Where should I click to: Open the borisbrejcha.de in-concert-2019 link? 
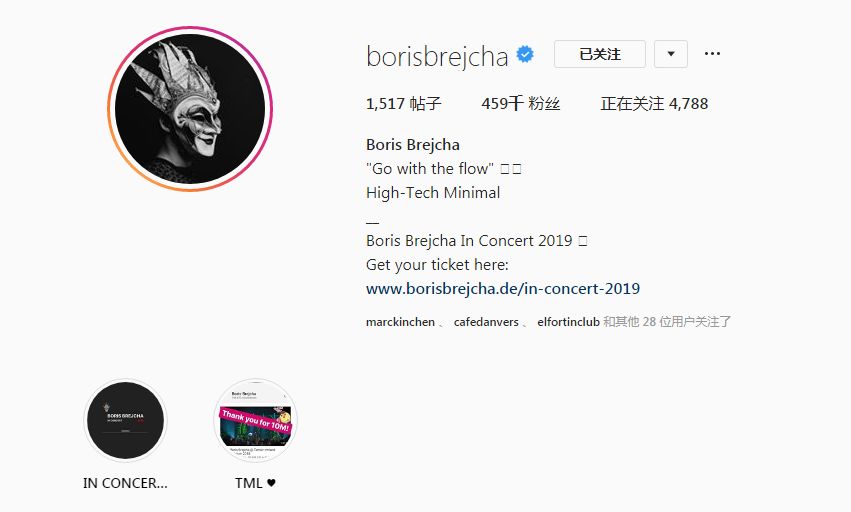click(x=503, y=288)
